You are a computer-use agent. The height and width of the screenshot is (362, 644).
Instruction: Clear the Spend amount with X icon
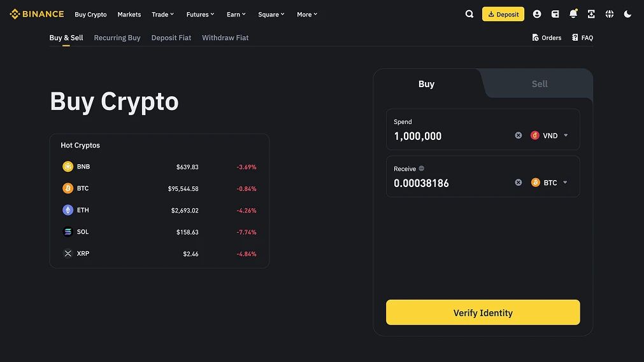point(519,136)
